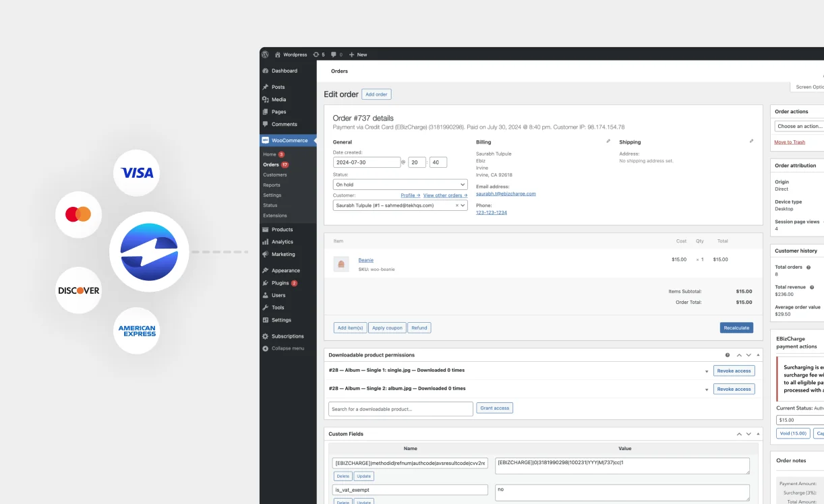Open the Customers submenu item
Viewport: 824px width, 504px height.
click(x=275, y=175)
